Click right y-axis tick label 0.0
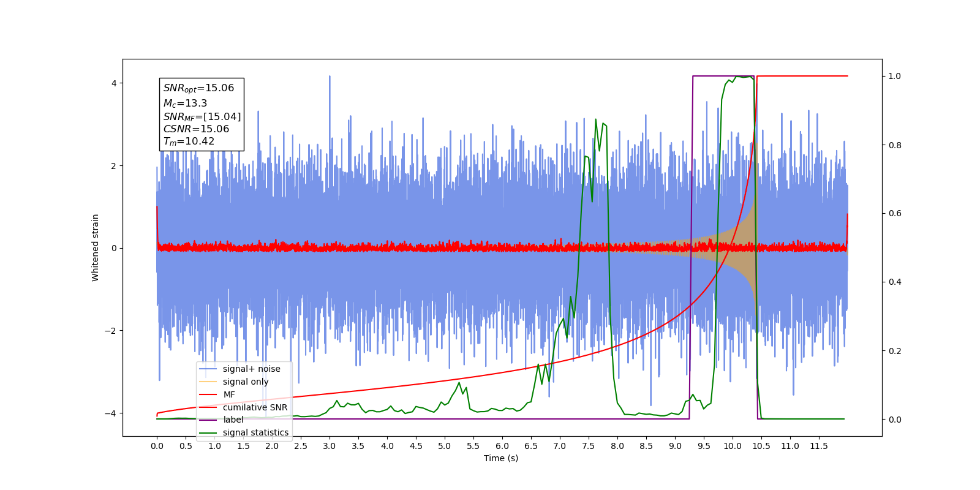Image resolution: width=980 pixels, height=490 pixels. pyautogui.click(x=895, y=420)
